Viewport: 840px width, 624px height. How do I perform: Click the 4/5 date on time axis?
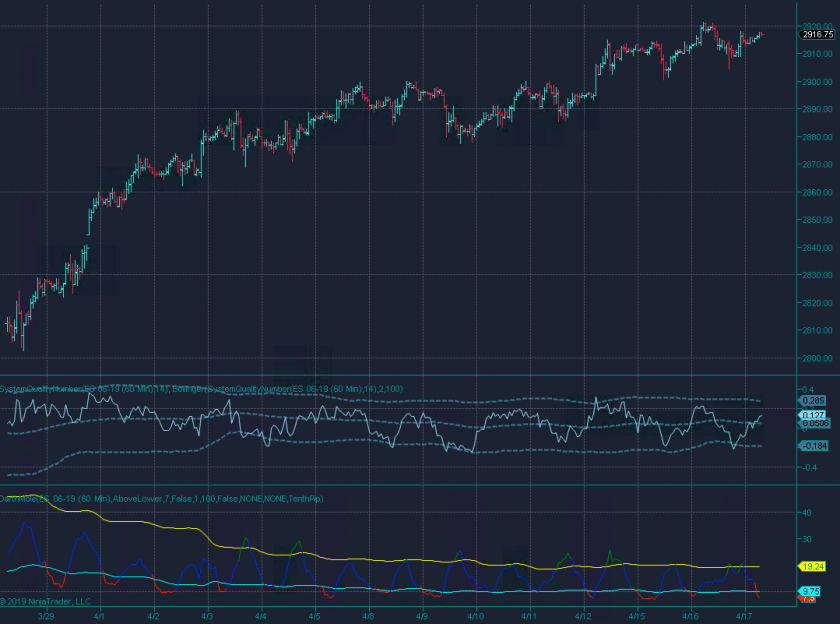[314, 617]
